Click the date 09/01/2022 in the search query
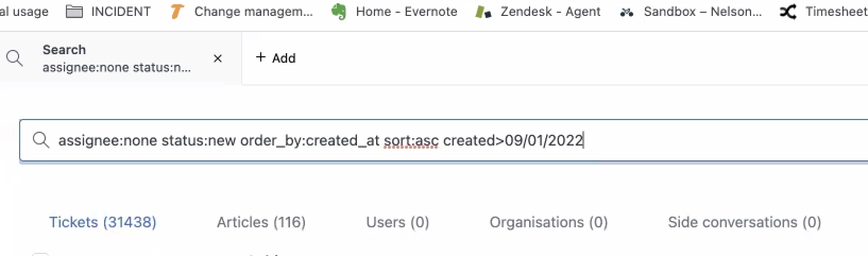This screenshot has height=256, width=868. tap(544, 141)
